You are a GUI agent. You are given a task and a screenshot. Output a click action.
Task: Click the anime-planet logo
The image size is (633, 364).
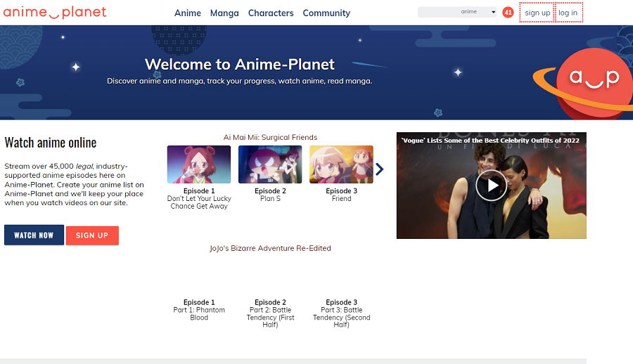(54, 13)
